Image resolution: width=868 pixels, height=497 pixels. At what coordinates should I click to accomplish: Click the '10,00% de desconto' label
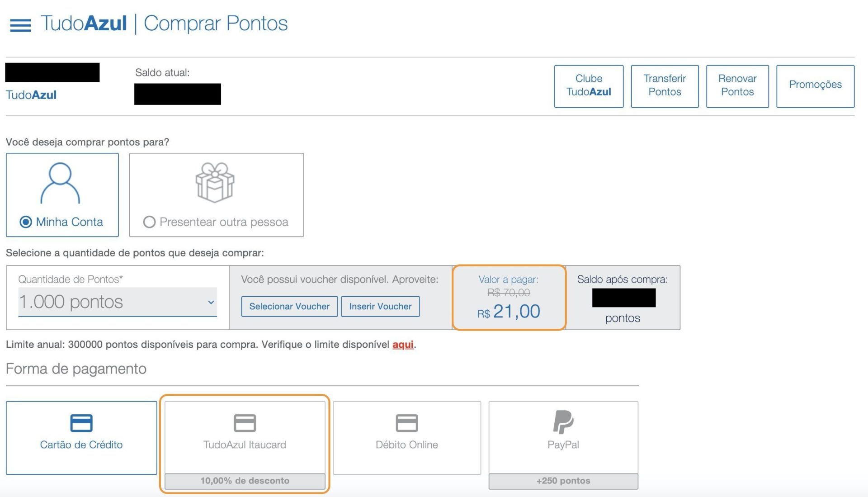tap(245, 481)
